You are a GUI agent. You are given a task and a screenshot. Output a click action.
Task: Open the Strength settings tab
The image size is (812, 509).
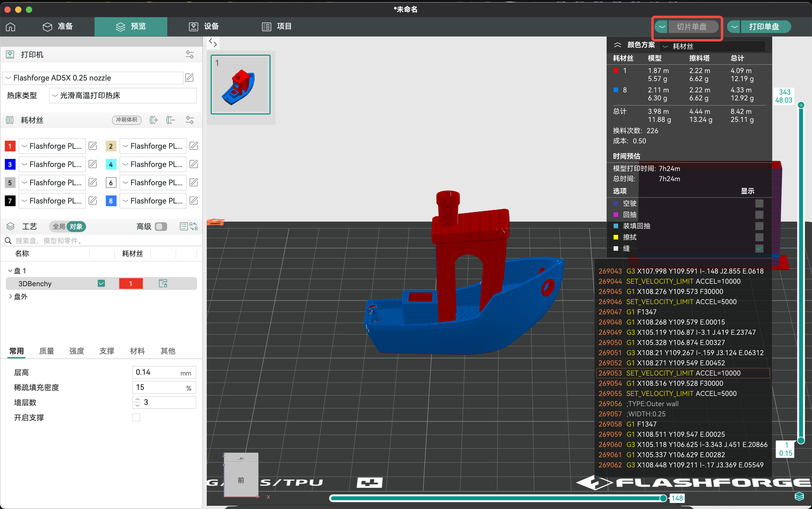point(77,351)
